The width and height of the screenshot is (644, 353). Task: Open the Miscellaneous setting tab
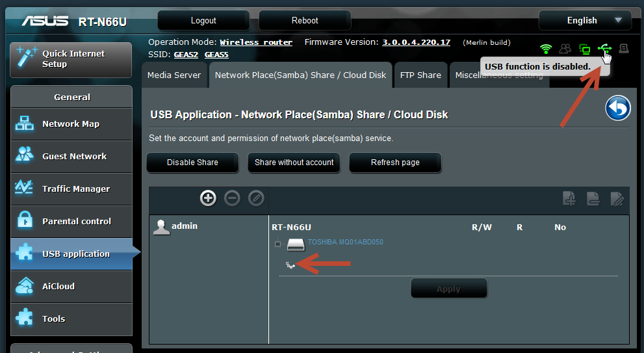pos(499,75)
